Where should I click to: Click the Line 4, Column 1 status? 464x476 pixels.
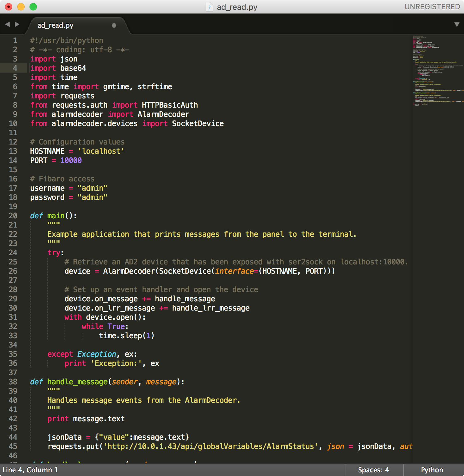click(x=30, y=470)
